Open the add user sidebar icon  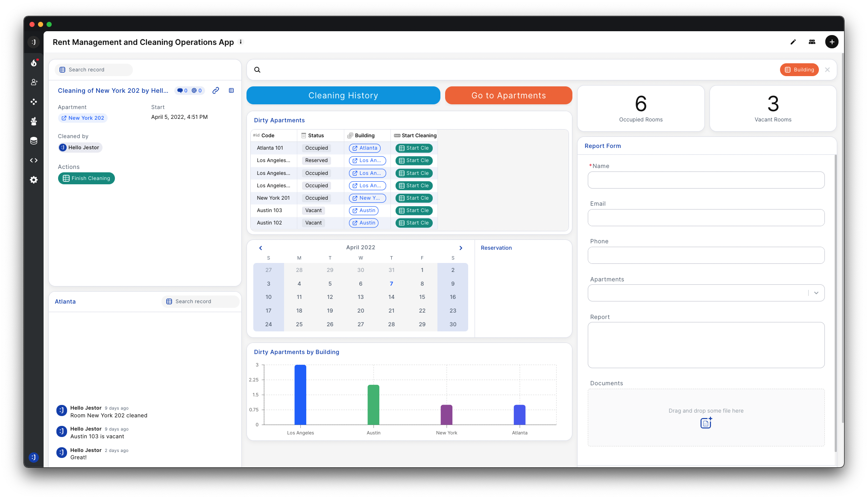(x=34, y=82)
